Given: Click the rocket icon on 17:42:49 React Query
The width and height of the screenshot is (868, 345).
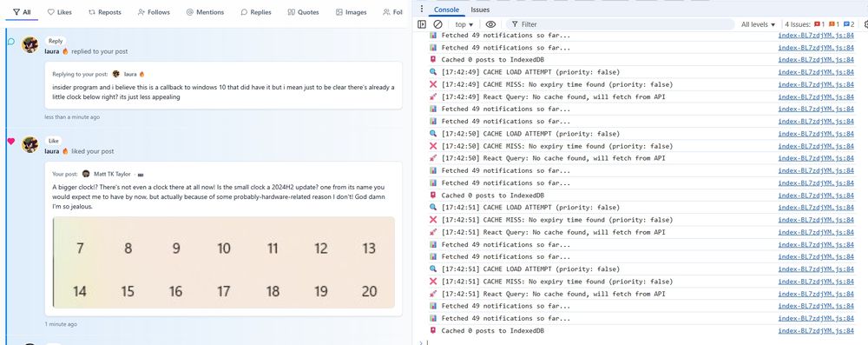Looking at the screenshot, I should [433, 96].
